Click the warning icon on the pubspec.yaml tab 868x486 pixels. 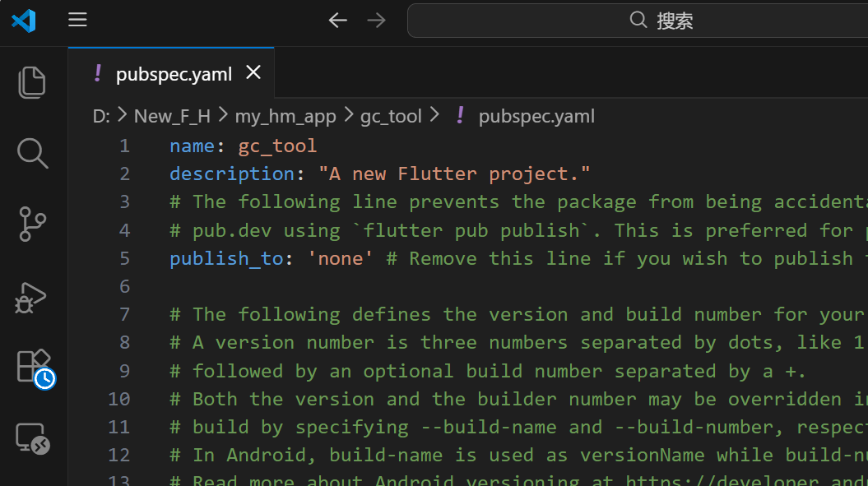(x=97, y=72)
